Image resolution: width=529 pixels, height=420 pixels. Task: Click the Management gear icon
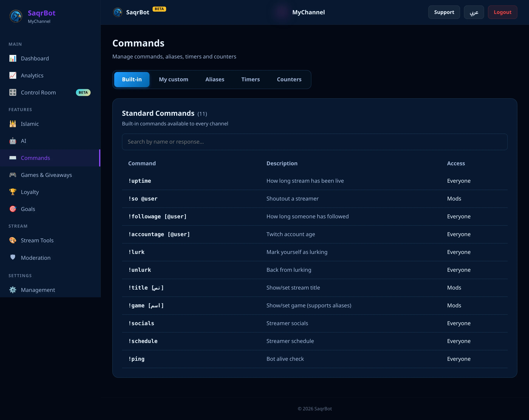coord(13,290)
